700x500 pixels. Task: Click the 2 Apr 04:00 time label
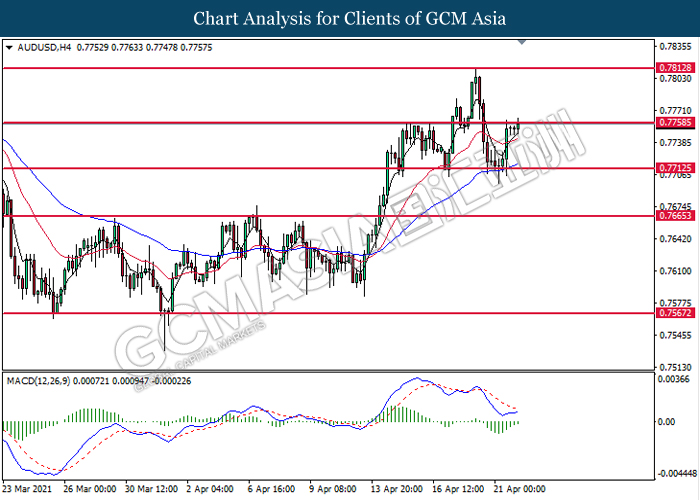[x=209, y=490]
